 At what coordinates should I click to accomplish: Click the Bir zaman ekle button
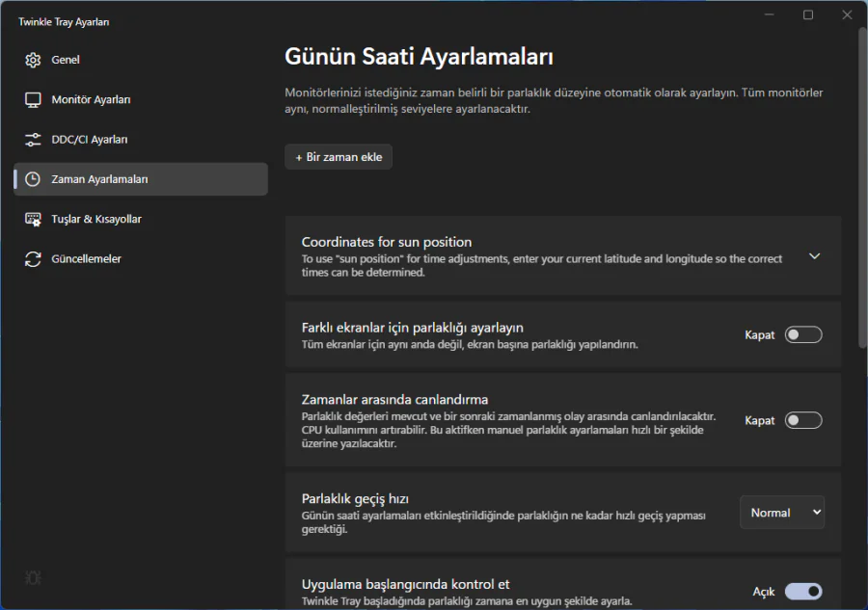339,156
